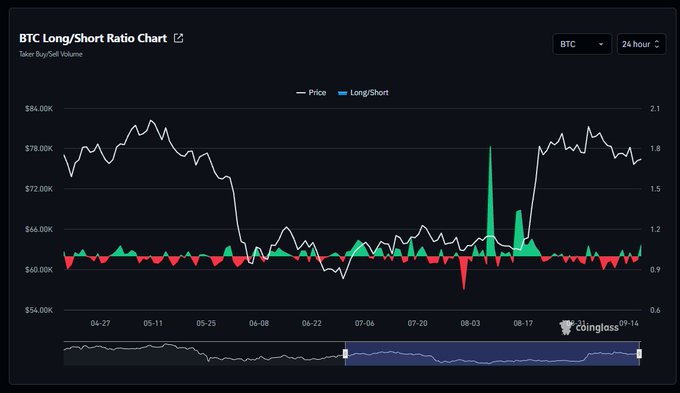Click the 06-08 date label
Screen dimensions: 680x393
(259, 323)
